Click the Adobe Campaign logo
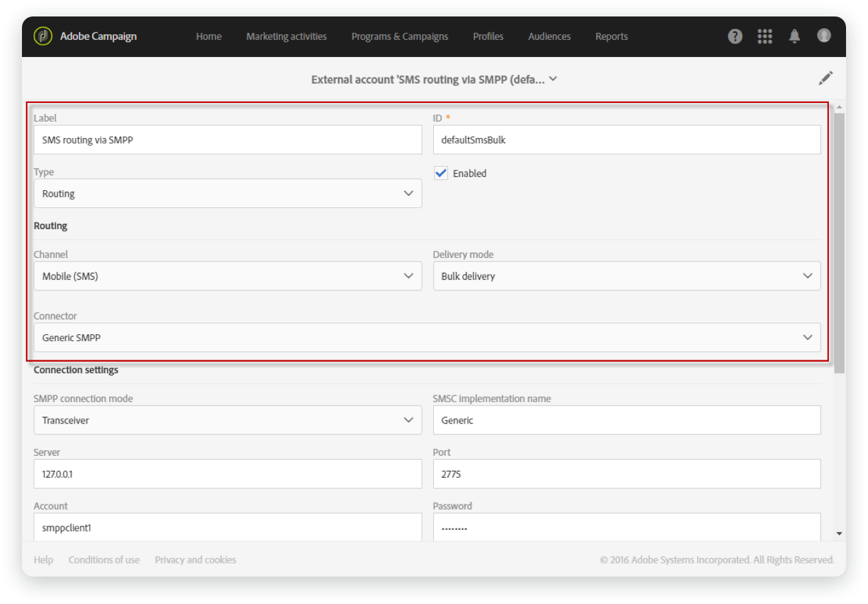The width and height of the screenshot is (868, 604). click(43, 36)
